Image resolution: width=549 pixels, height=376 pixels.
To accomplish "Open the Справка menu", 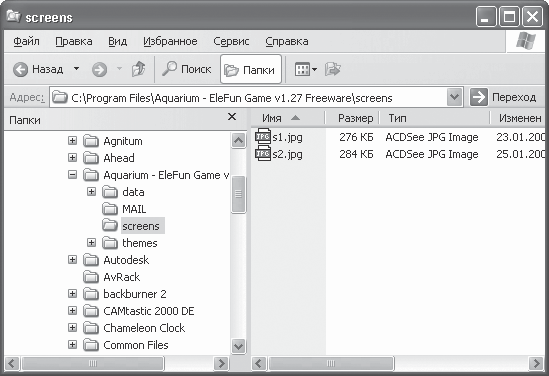I will tap(287, 41).
